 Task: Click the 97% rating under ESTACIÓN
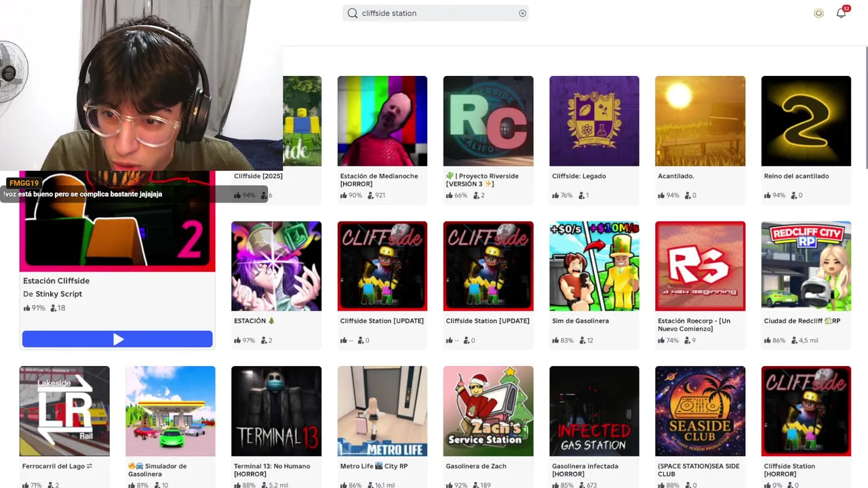tap(244, 340)
